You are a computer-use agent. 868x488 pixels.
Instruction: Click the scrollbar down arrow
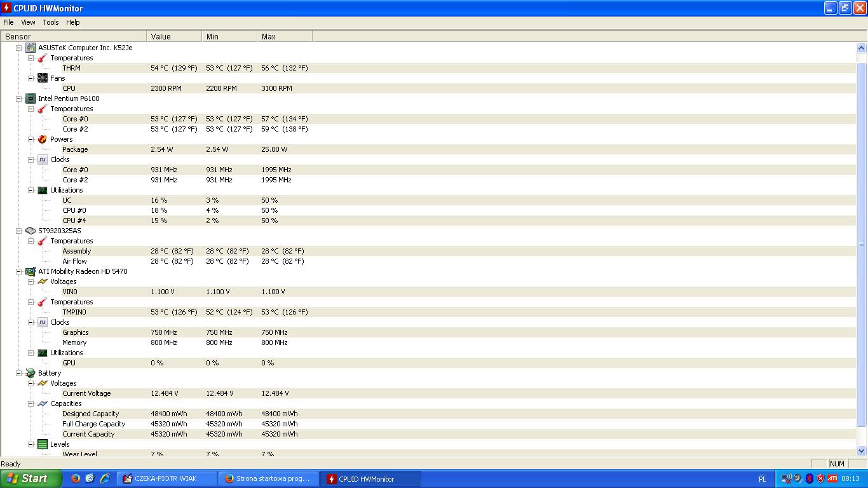(x=862, y=451)
